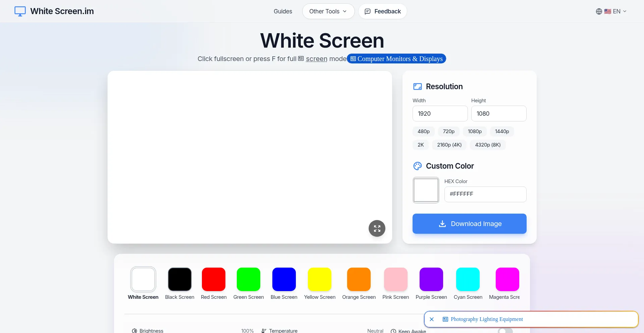Screen dimensions: 644x333
Task: Click the US flag icon
Action: 608,11
